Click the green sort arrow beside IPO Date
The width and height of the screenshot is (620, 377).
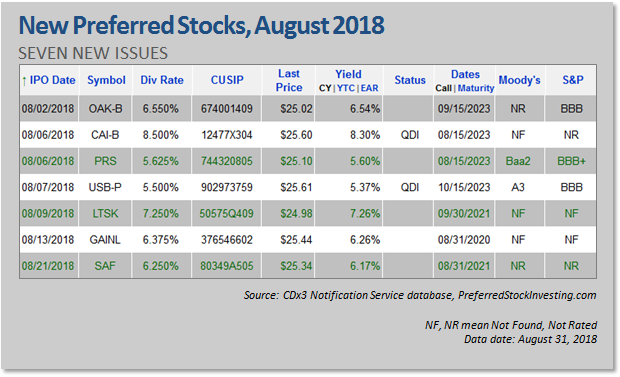point(24,81)
